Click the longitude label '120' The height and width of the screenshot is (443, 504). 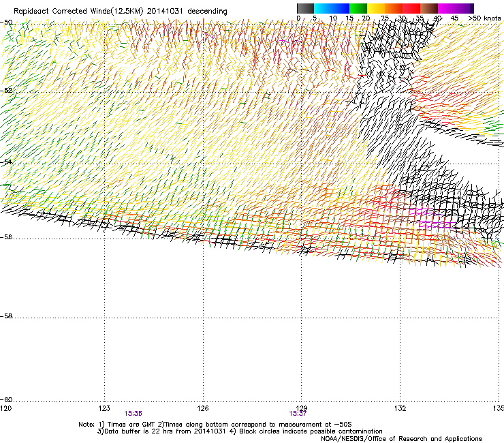6,408
